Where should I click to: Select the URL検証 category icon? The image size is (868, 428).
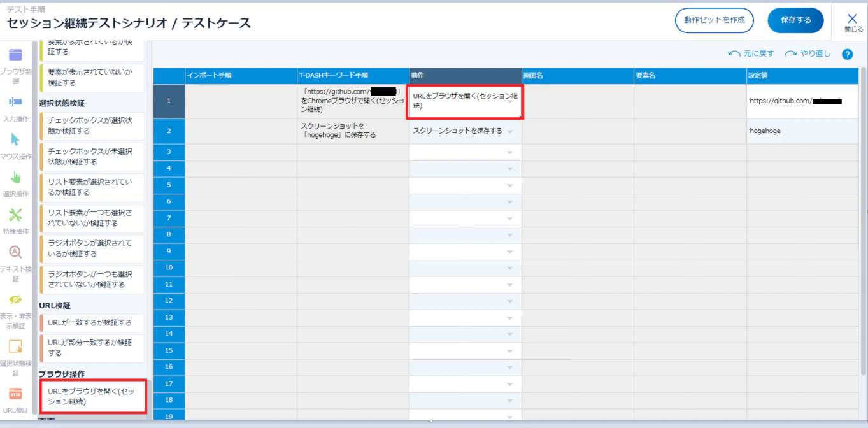15,394
